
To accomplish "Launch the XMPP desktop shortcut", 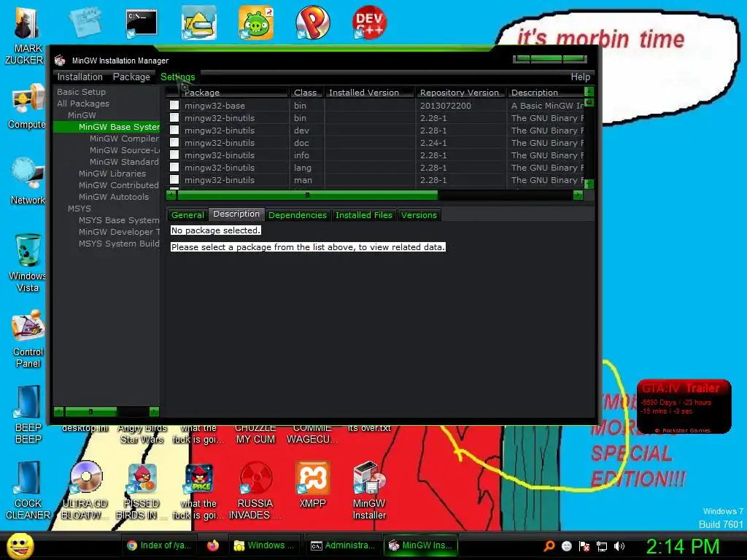I will click(x=312, y=483).
